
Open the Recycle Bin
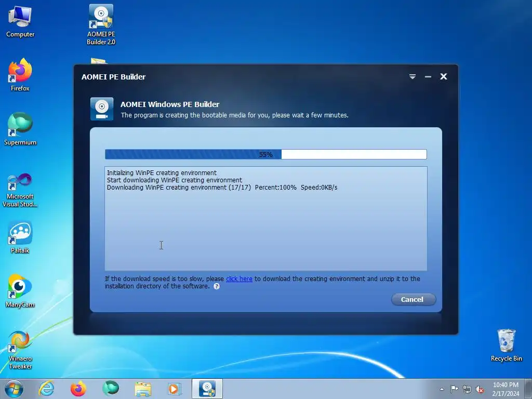pos(506,345)
